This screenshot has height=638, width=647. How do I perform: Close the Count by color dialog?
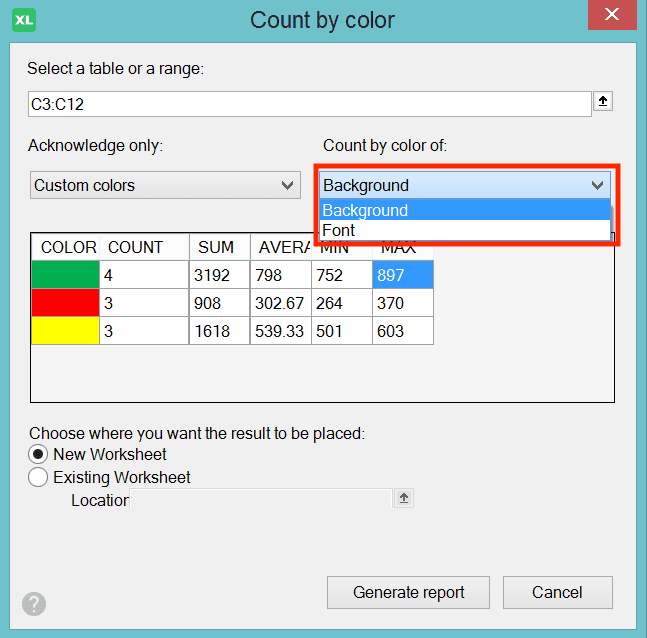point(612,15)
